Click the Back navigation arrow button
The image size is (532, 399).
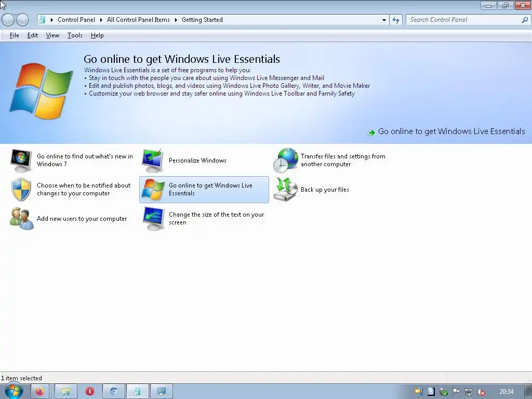pyautogui.click(x=8, y=20)
